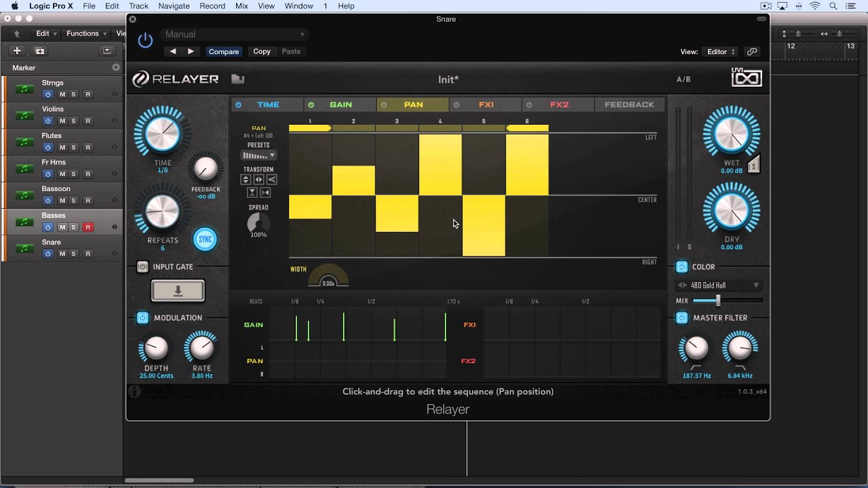
Task: Solo the Snare track
Action: tap(73, 253)
